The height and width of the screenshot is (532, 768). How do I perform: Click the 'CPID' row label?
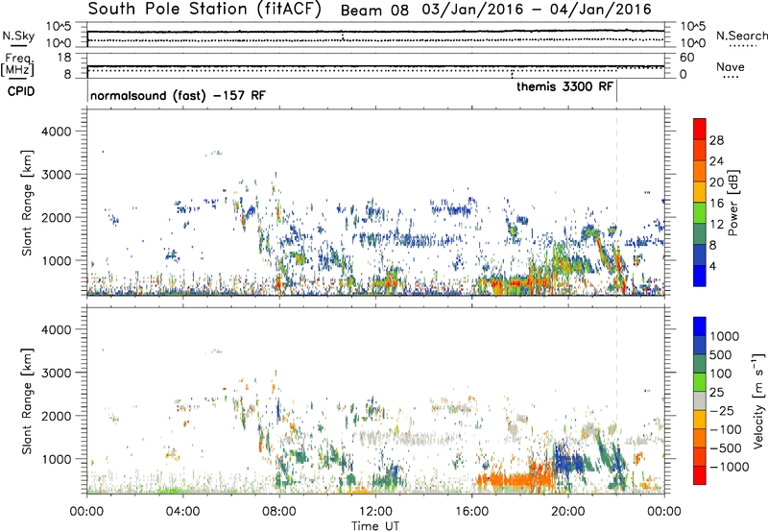point(21,91)
